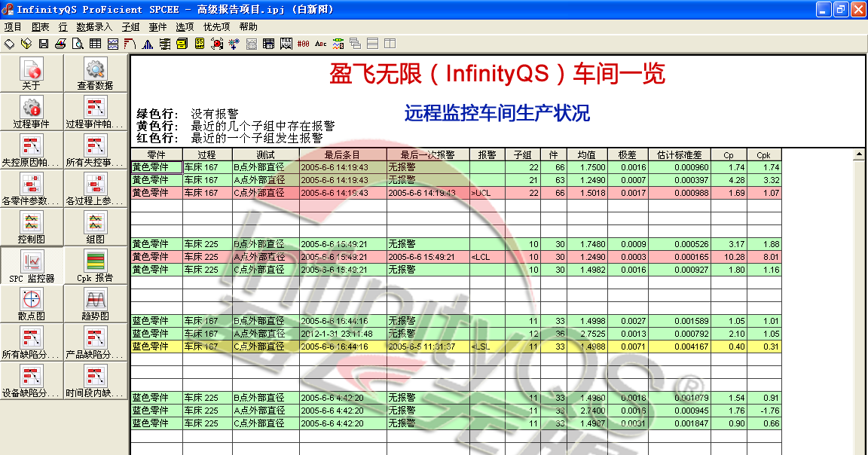Click the data table grid toolbar icon
Image resolution: width=868 pixels, height=455 pixels.
click(95, 44)
